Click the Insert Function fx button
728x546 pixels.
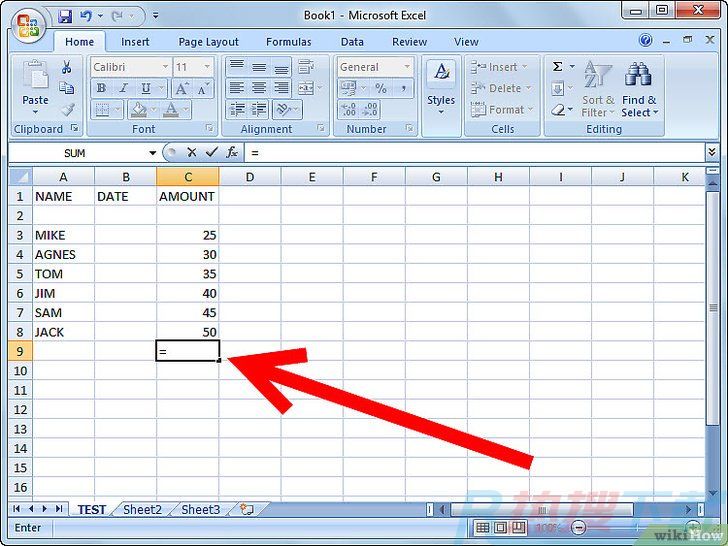(232, 152)
